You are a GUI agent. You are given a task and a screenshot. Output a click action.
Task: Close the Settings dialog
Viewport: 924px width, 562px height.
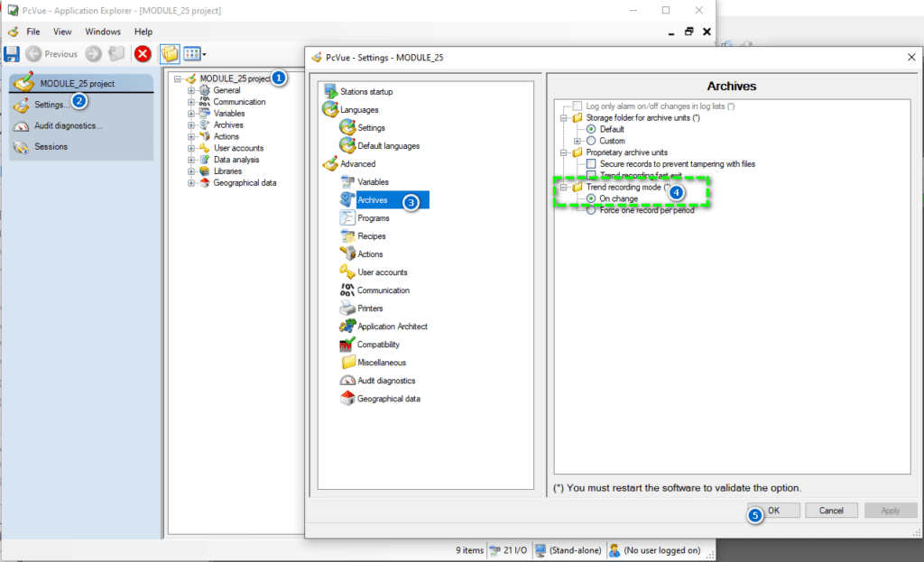click(x=911, y=57)
